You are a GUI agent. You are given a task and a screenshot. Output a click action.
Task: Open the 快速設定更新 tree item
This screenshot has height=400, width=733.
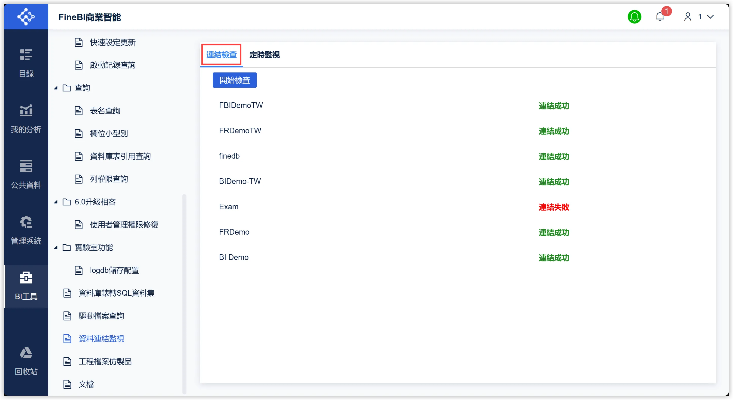(x=113, y=43)
